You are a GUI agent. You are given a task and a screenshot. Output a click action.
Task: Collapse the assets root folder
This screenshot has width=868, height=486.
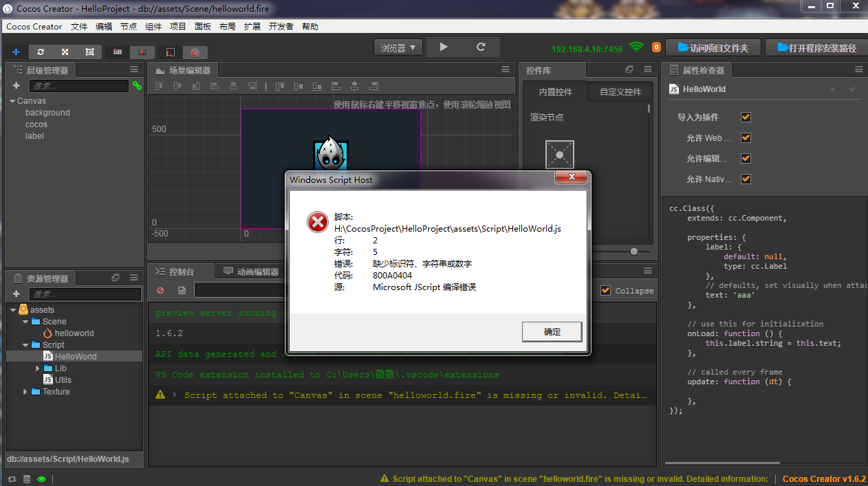click(13, 310)
